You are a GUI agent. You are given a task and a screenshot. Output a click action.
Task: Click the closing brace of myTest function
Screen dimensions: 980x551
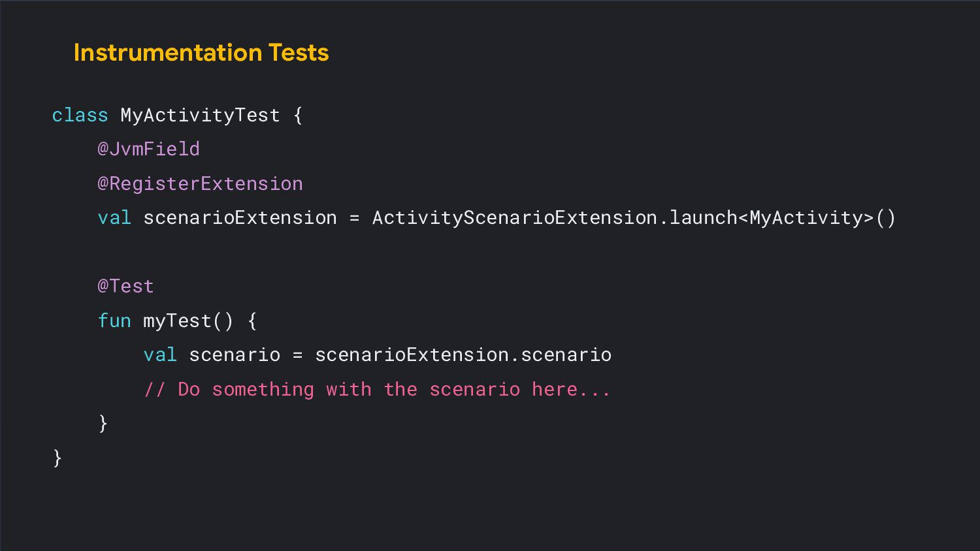(103, 423)
